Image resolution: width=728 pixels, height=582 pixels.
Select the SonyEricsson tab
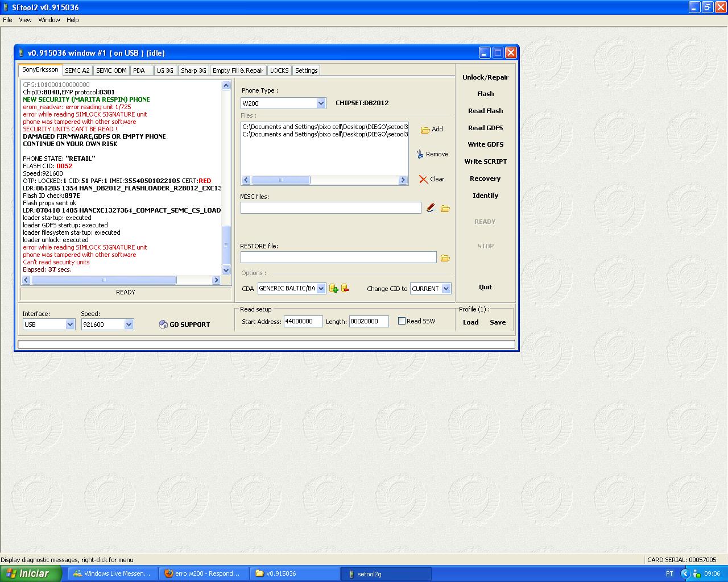pyautogui.click(x=40, y=69)
